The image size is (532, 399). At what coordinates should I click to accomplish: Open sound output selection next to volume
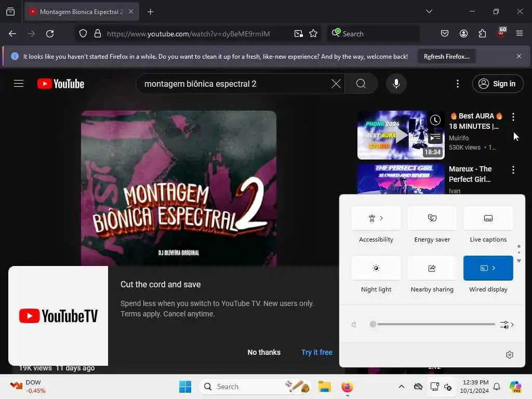(507, 325)
